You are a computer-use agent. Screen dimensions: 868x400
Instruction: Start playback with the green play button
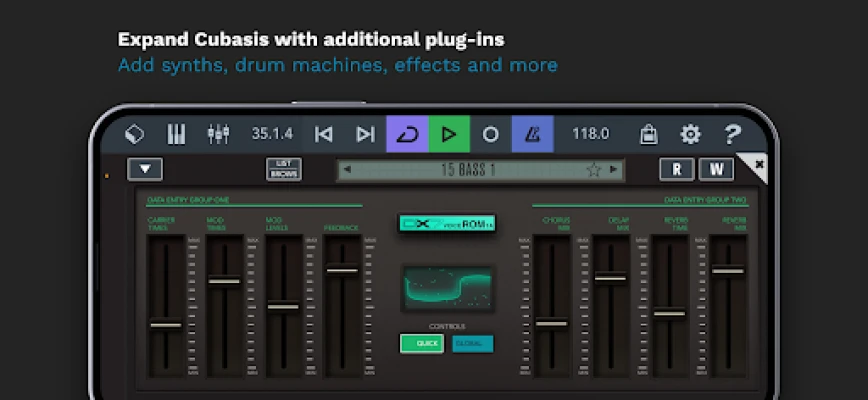449,134
